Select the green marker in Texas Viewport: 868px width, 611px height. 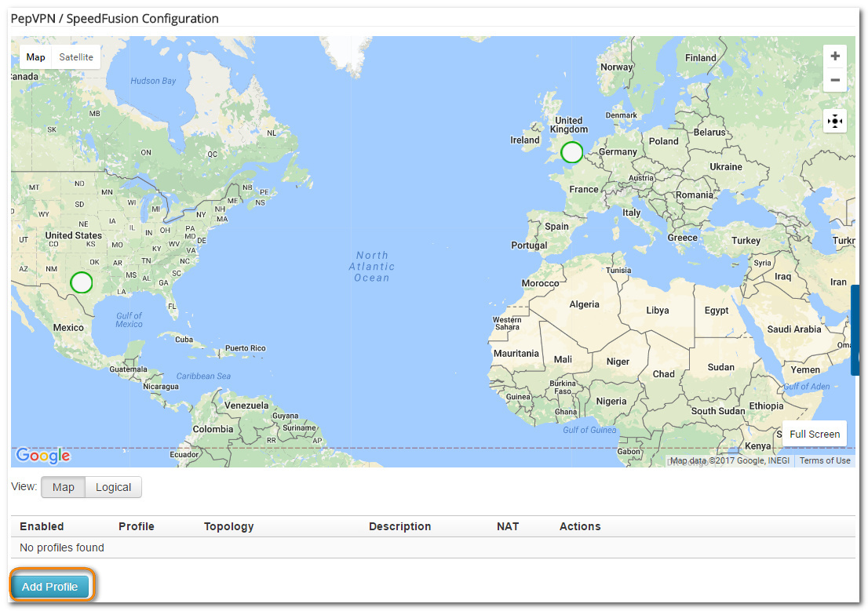[82, 282]
